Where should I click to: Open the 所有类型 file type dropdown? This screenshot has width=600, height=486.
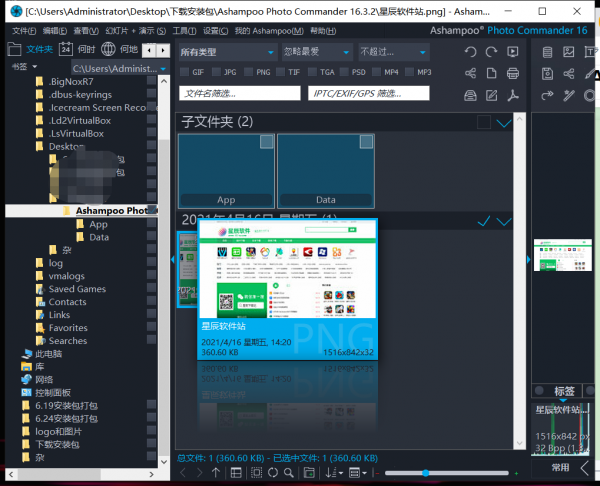tap(228, 52)
